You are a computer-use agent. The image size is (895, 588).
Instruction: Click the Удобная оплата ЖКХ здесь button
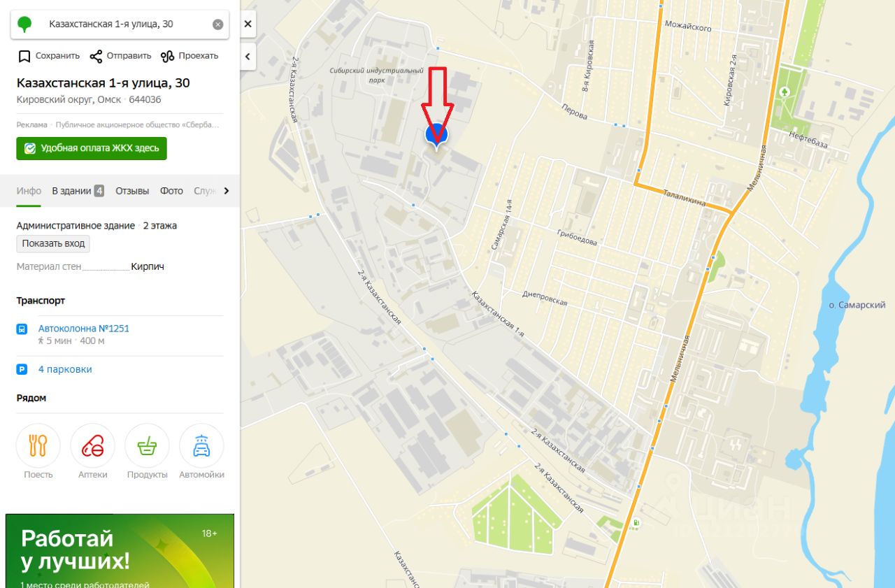92,148
